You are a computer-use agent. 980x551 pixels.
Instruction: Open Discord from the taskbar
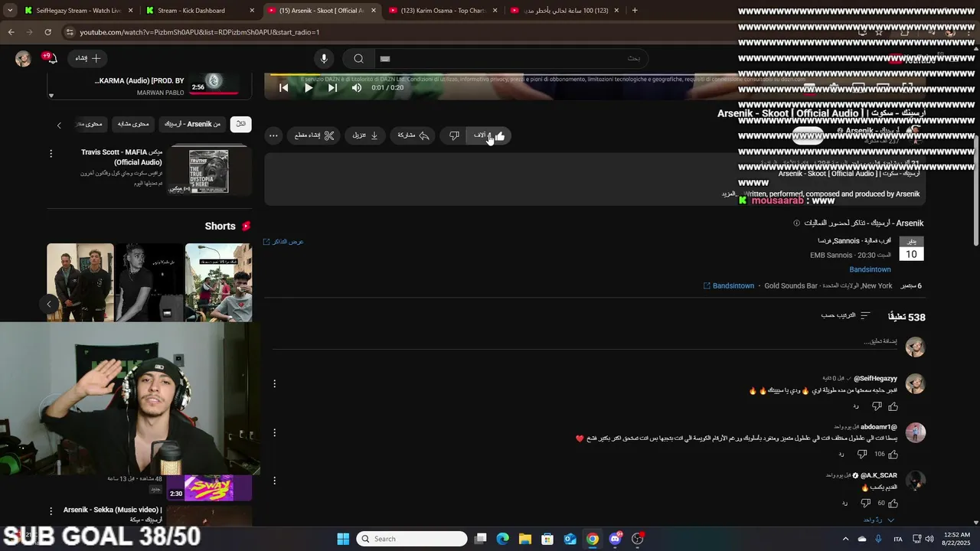coord(615,539)
